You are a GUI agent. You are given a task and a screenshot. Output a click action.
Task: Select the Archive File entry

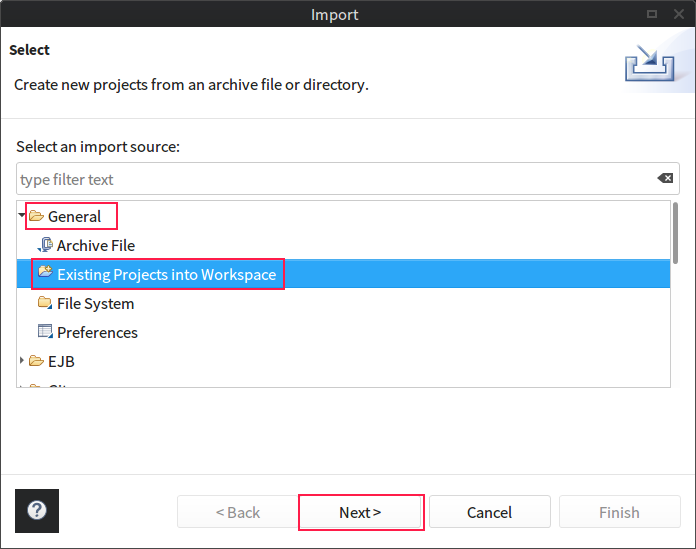[96, 245]
